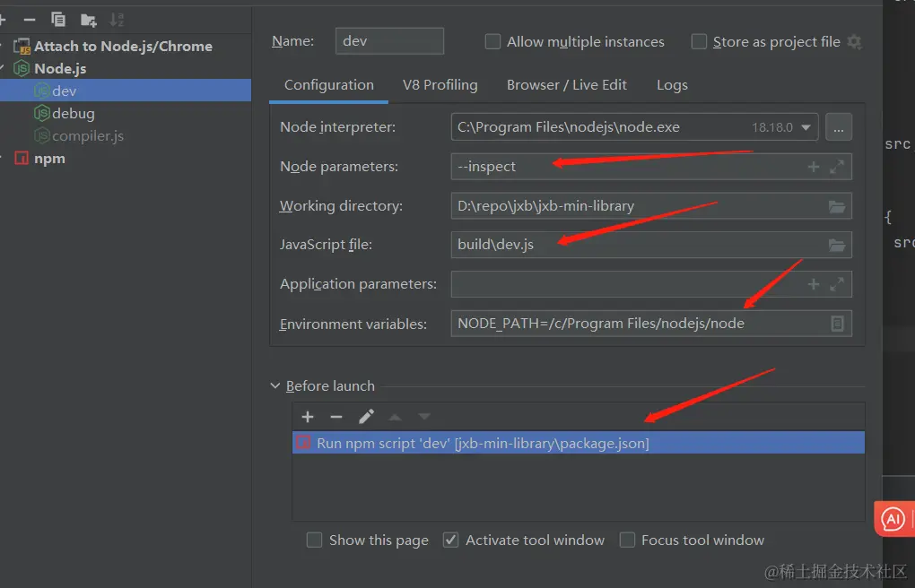Expand the Application parameters field
The image size is (915, 588).
837,285
